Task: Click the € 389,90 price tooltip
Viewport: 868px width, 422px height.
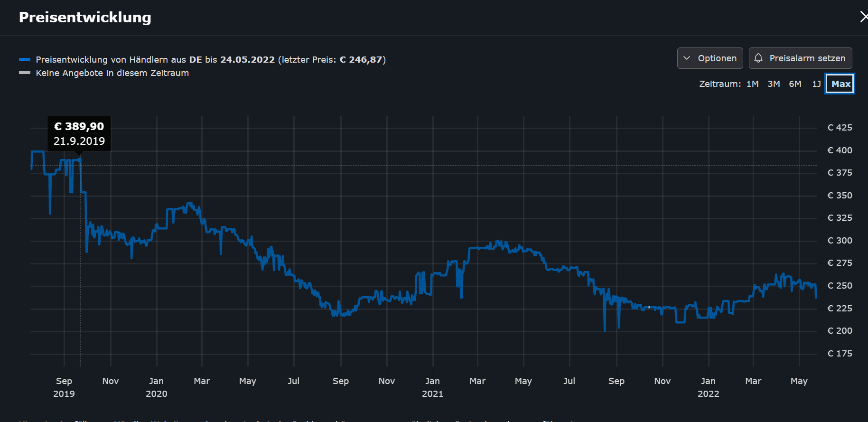Action: click(79, 134)
